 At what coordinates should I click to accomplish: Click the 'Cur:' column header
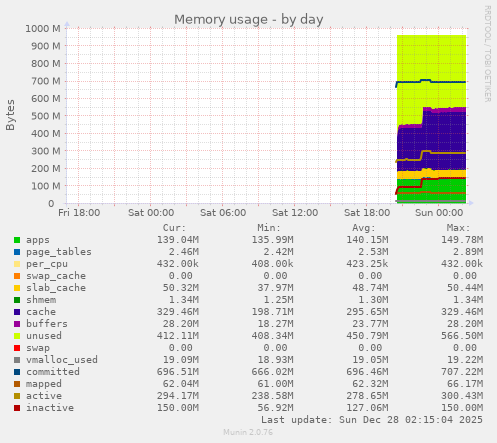click(x=174, y=228)
